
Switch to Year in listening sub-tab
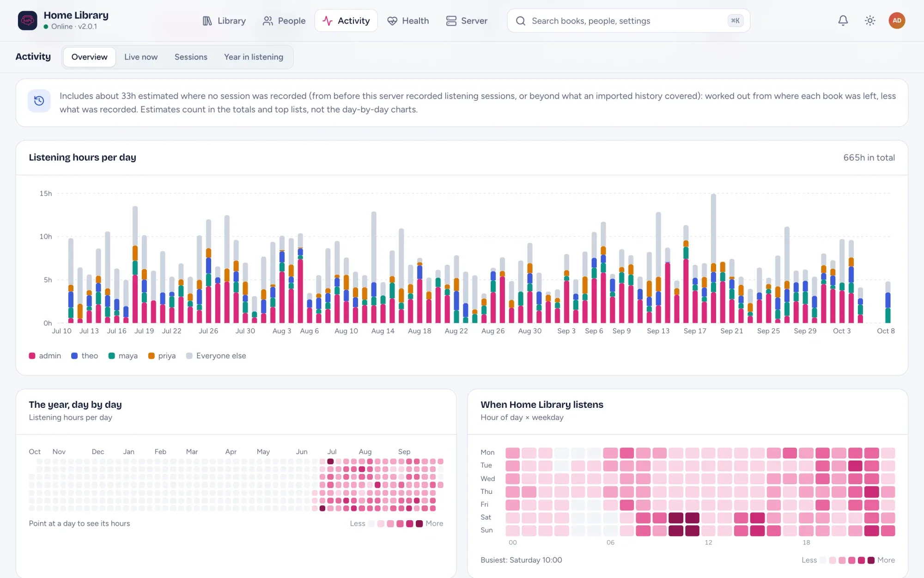(254, 57)
